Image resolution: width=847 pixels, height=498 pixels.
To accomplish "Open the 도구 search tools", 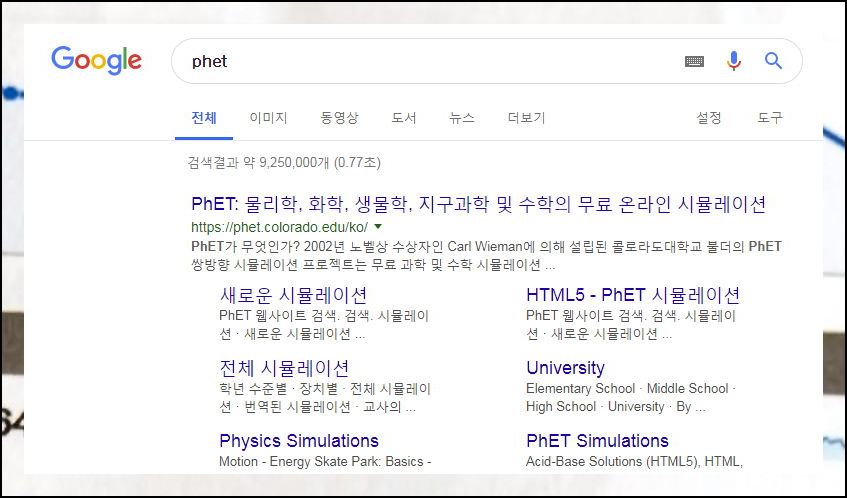I will point(770,118).
